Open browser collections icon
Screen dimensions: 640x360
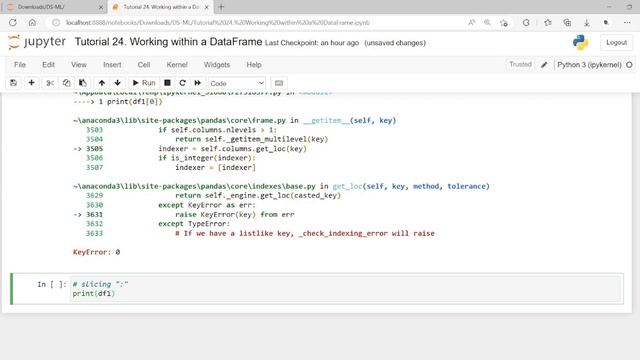(x=567, y=23)
